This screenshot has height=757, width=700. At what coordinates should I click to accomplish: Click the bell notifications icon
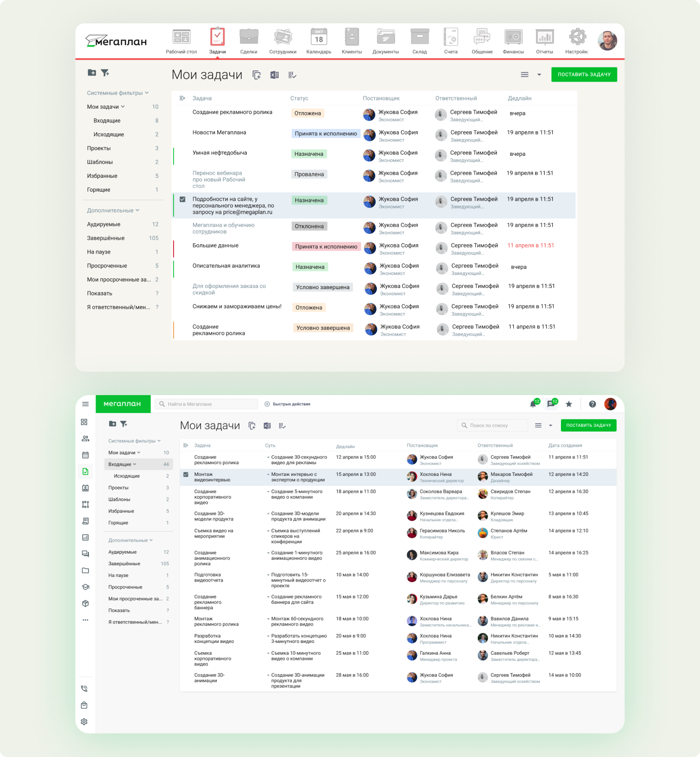pyautogui.click(x=533, y=404)
